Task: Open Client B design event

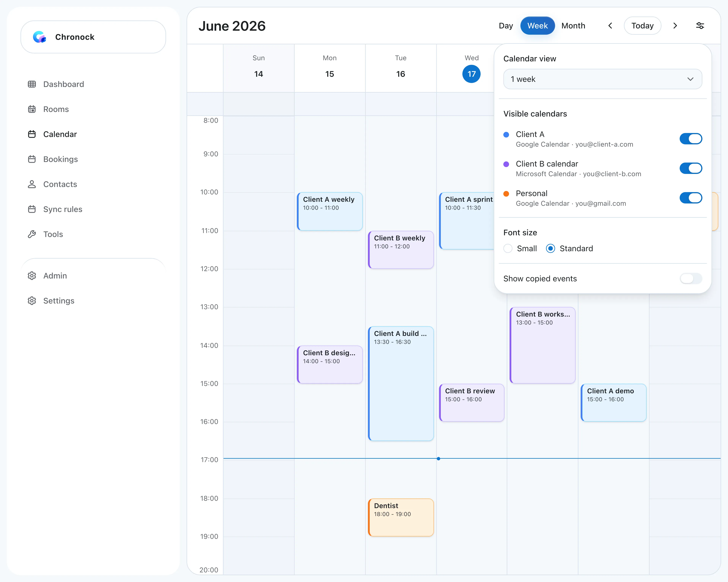Action: 329,364
